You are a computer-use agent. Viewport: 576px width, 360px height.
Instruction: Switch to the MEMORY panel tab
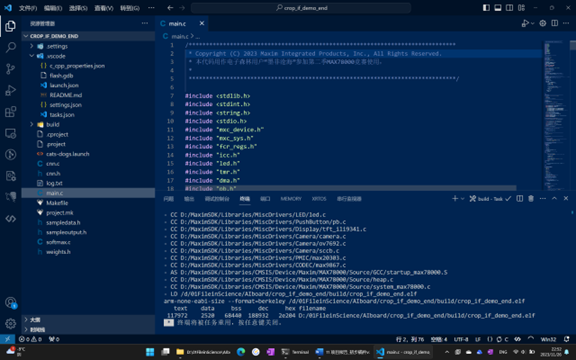pyautogui.click(x=291, y=199)
